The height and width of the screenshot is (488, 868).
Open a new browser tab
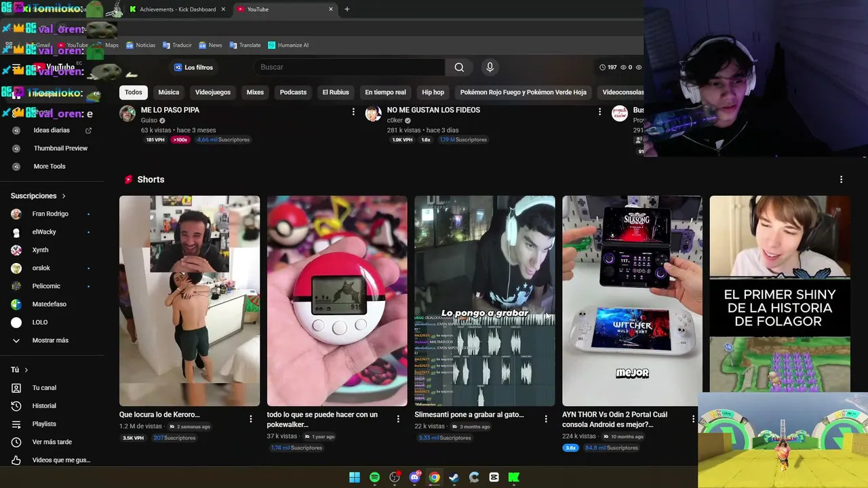pyautogui.click(x=347, y=9)
